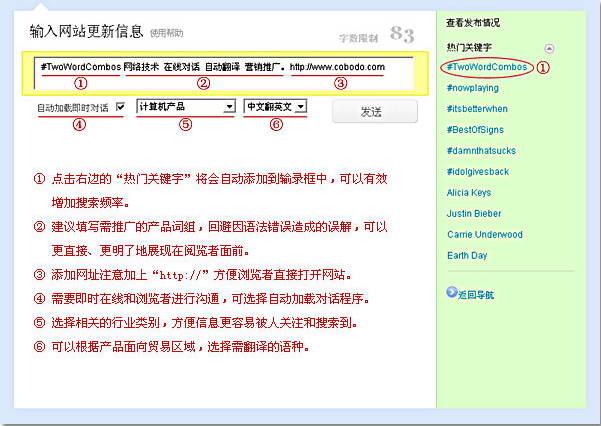Select the #nowplaying hot keyword
The width and height of the screenshot is (601, 426).
click(473, 88)
